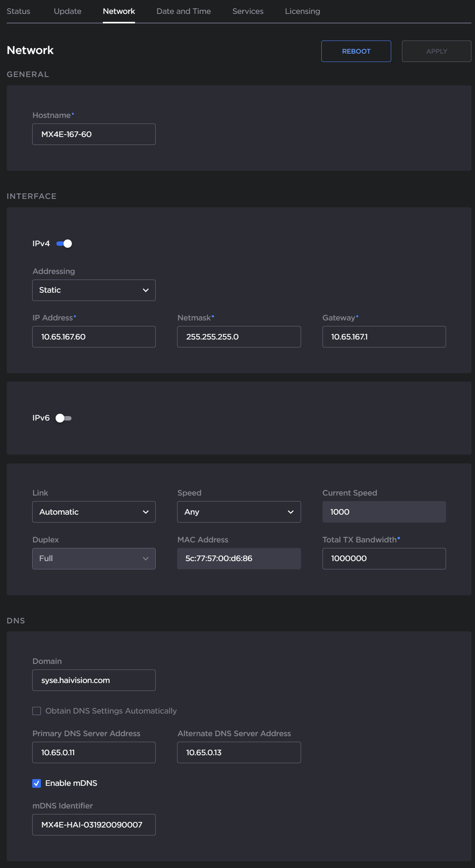Enable the IPv6 toggle
The height and width of the screenshot is (868, 475).
(64, 418)
